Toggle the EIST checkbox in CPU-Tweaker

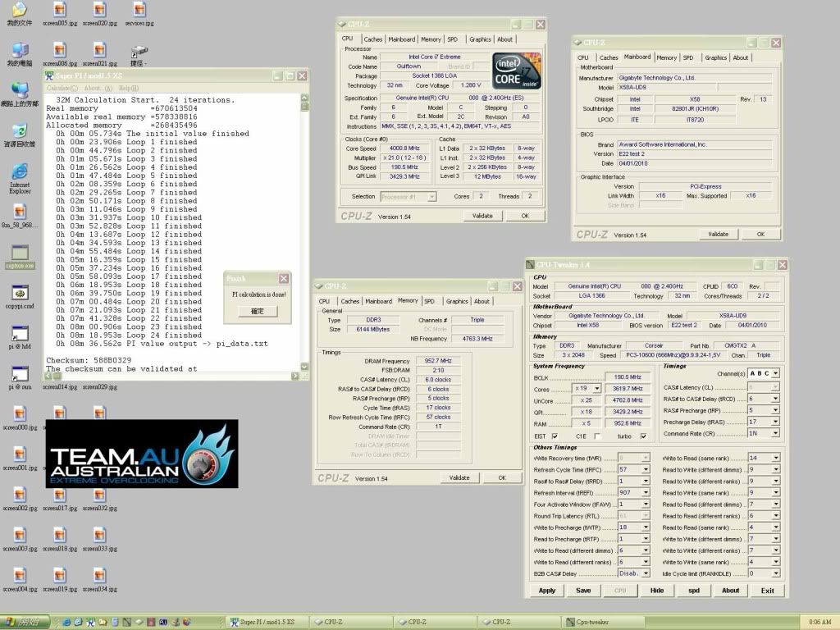555,436
